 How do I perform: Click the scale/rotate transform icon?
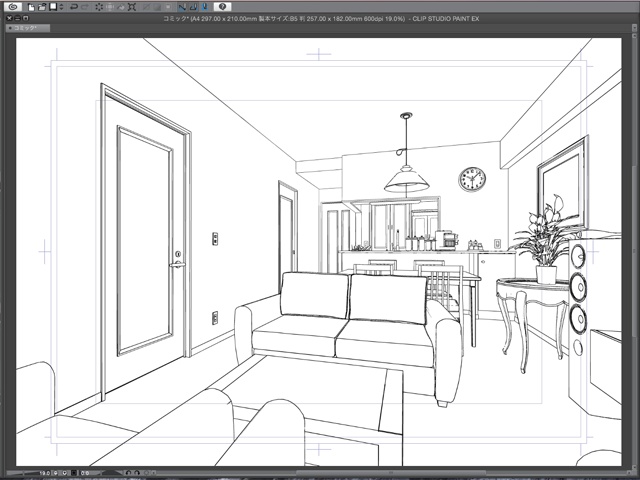click(x=132, y=7)
